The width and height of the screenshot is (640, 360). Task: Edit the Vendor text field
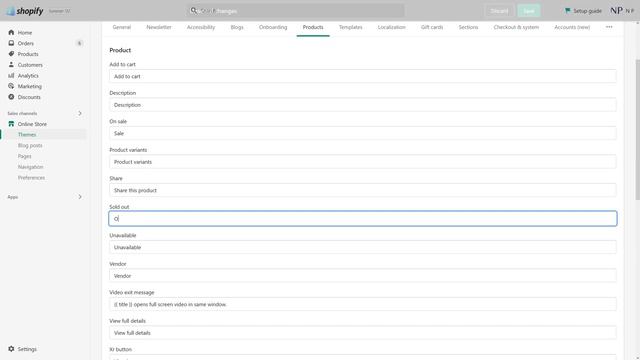(x=362, y=276)
